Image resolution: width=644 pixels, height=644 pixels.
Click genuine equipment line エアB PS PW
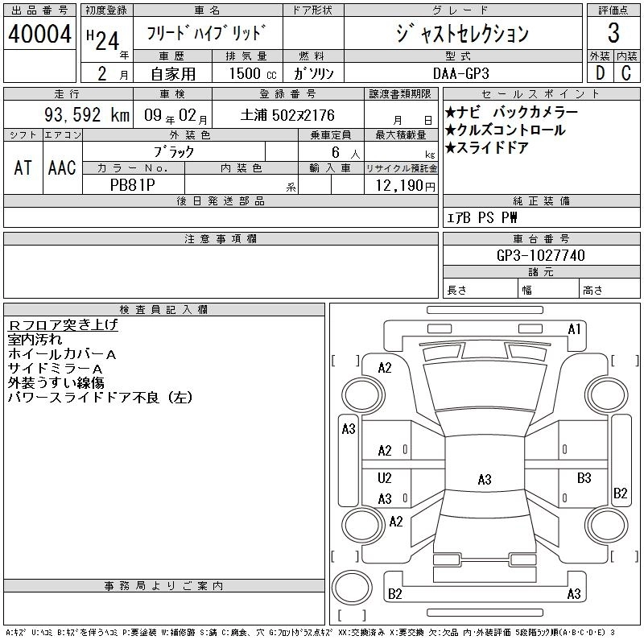pyautogui.click(x=481, y=217)
